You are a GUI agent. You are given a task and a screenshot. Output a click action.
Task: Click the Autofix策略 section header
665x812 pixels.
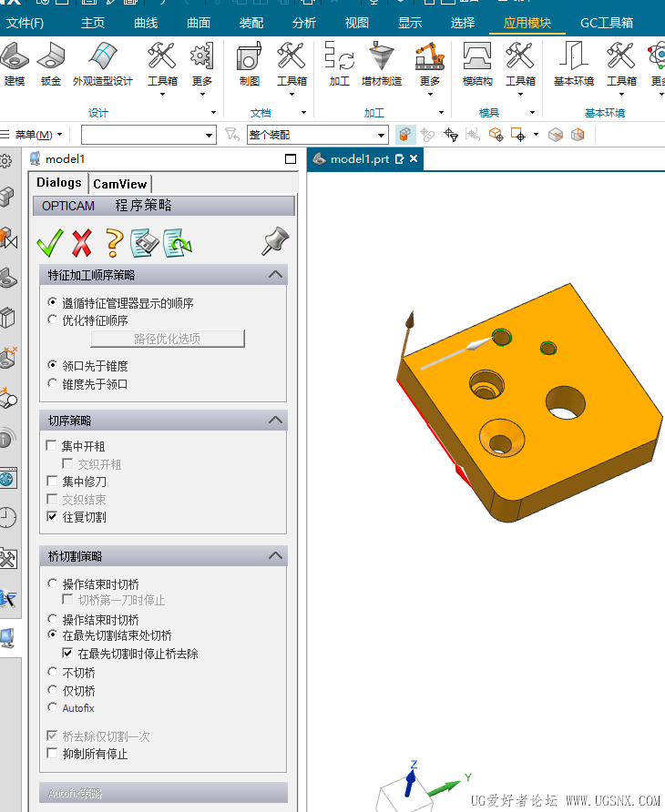[x=163, y=793]
